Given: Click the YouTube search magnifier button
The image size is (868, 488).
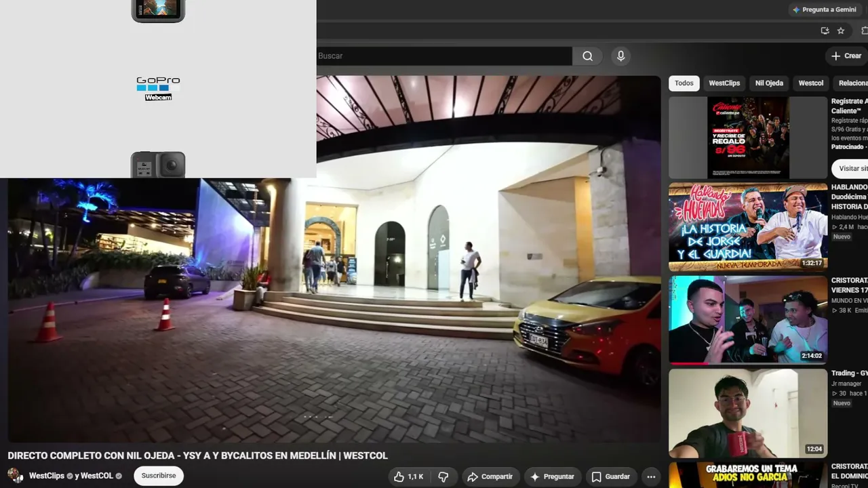Looking at the screenshot, I should tap(587, 56).
